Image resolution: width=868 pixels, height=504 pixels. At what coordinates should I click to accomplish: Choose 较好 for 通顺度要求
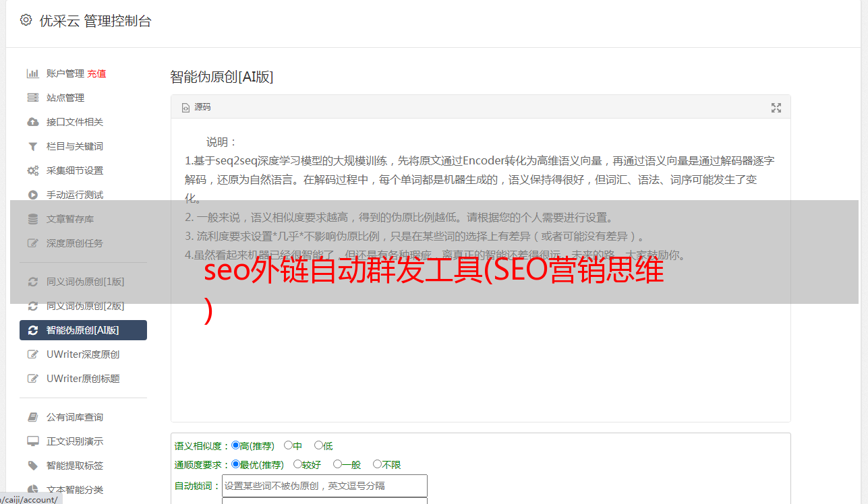click(x=297, y=464)
